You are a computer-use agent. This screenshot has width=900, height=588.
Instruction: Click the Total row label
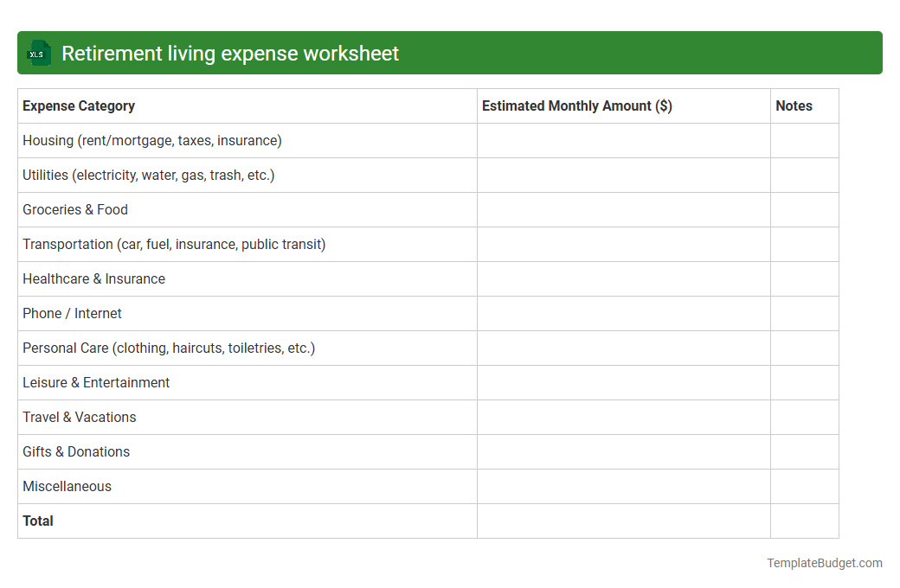tap(37, 521)
